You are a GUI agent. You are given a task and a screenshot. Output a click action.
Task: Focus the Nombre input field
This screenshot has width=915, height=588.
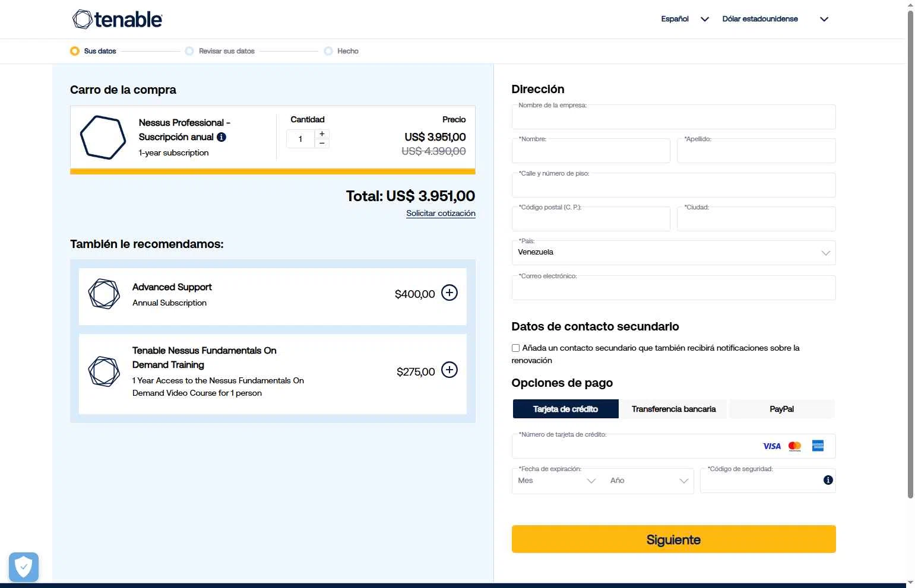591,151
